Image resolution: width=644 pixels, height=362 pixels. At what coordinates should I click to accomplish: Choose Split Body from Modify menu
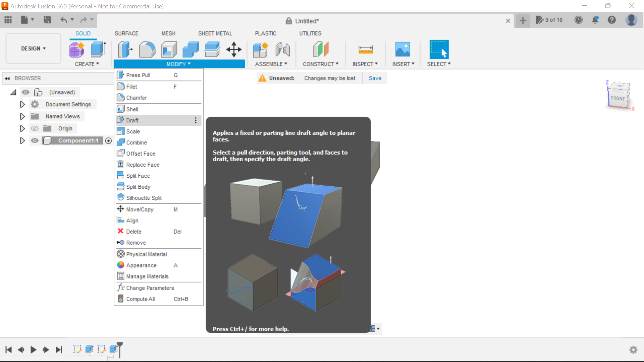159,187
